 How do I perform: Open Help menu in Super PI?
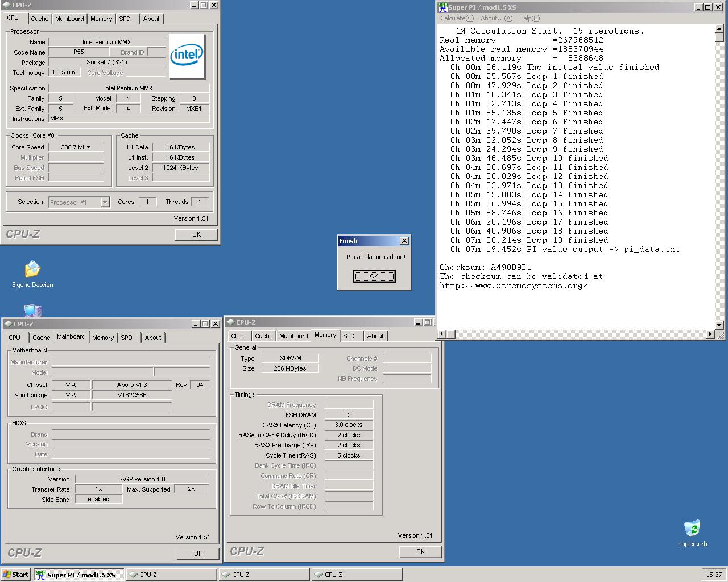pos(530,18)
